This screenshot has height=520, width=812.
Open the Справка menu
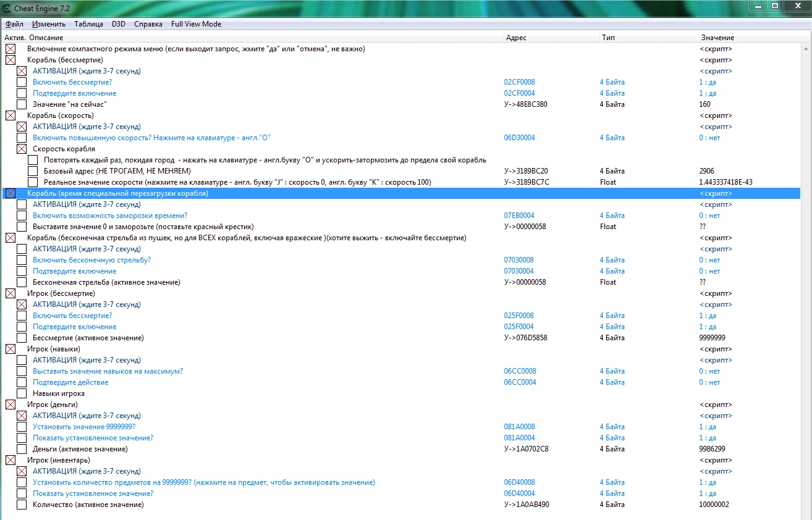point(148,24)
